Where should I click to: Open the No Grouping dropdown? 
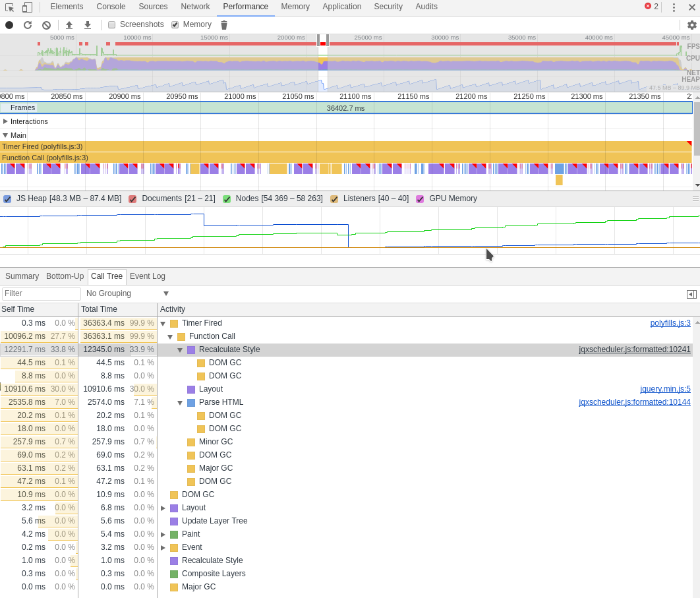pyautogui.click(x=128, y=293)
